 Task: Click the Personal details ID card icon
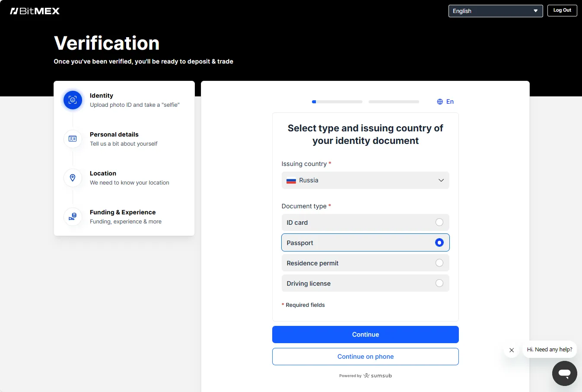point(73,139)
